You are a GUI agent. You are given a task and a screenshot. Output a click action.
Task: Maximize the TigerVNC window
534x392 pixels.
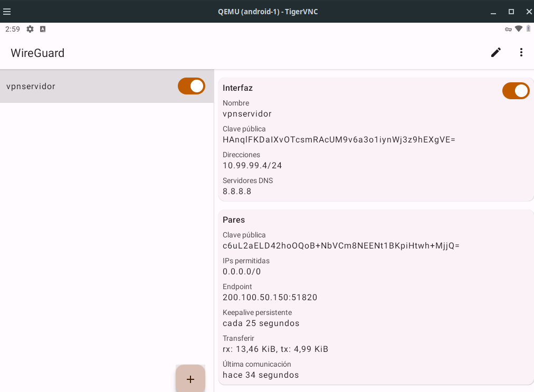point(511,12)
